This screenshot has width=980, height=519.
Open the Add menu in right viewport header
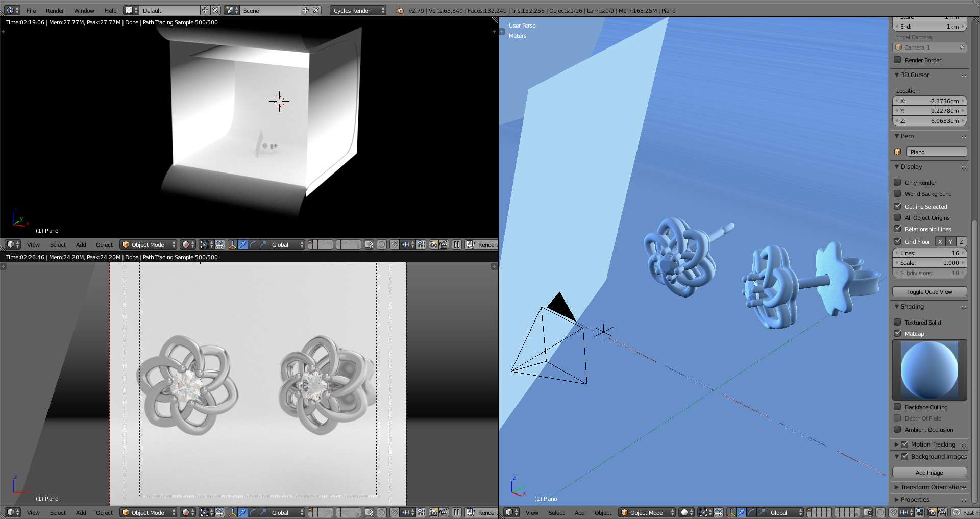point(579,512)
